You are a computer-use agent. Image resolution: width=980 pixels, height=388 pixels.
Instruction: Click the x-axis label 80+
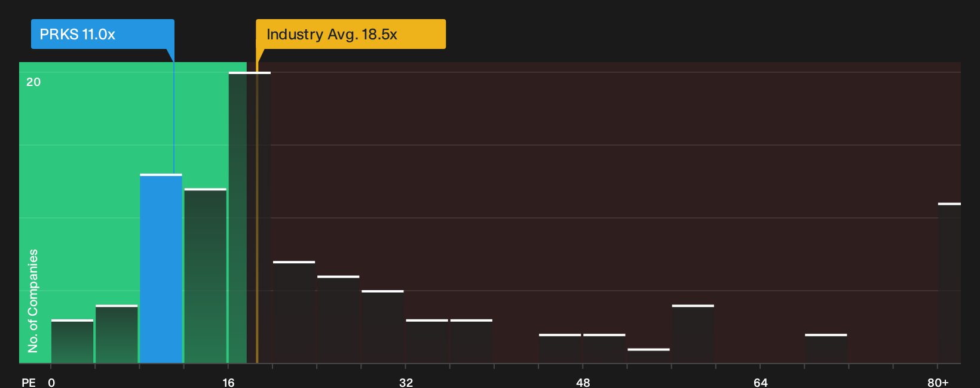pyautogui.click(x=938, y=382)
